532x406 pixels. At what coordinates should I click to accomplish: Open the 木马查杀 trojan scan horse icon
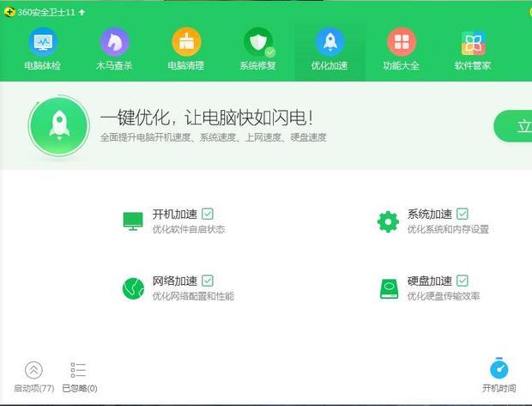(114, 42)
